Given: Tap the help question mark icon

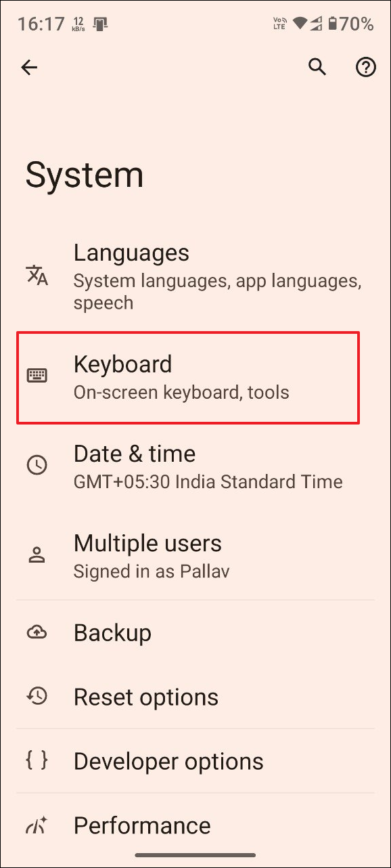Looking at the screenshot, I should [x=365, y=67].
